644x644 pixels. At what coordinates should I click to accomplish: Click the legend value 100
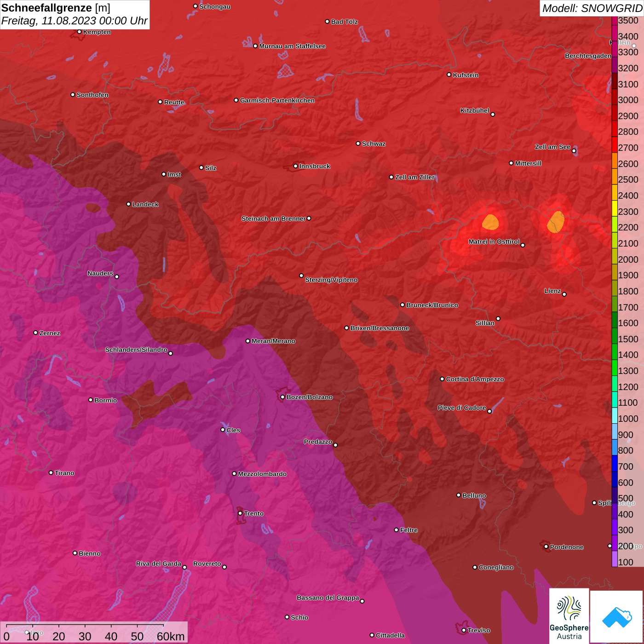coord(626,562)
